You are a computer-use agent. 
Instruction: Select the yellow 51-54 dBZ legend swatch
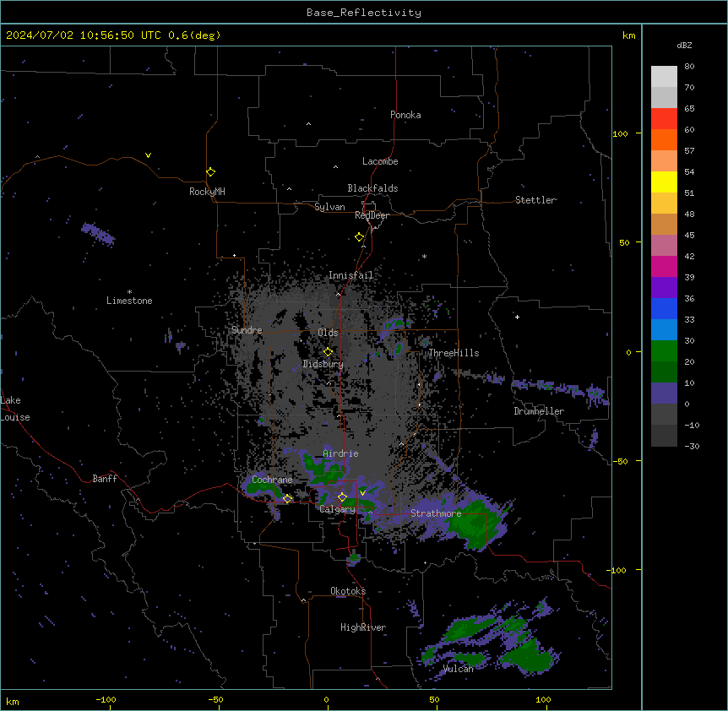[x=664, y=182]
